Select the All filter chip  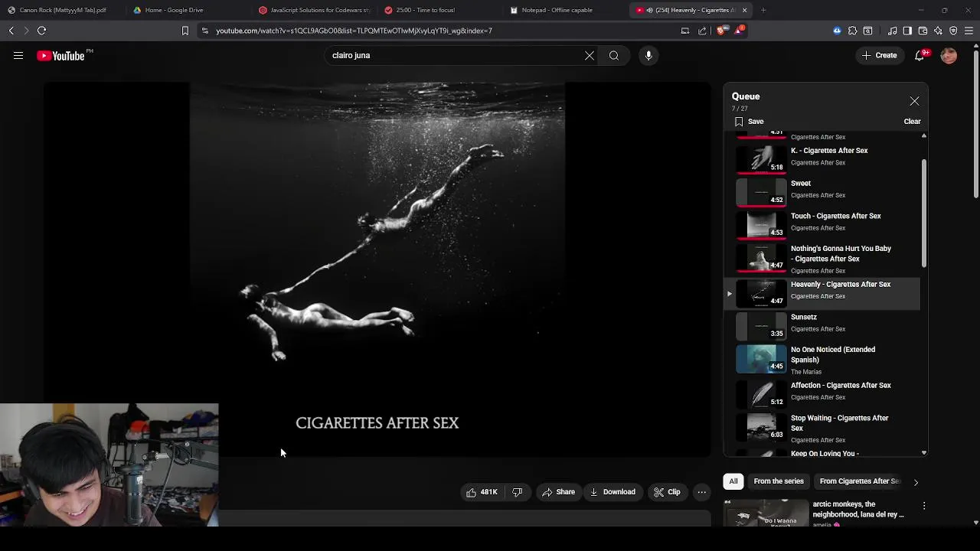pyautogui.click(x=733, y=481)
